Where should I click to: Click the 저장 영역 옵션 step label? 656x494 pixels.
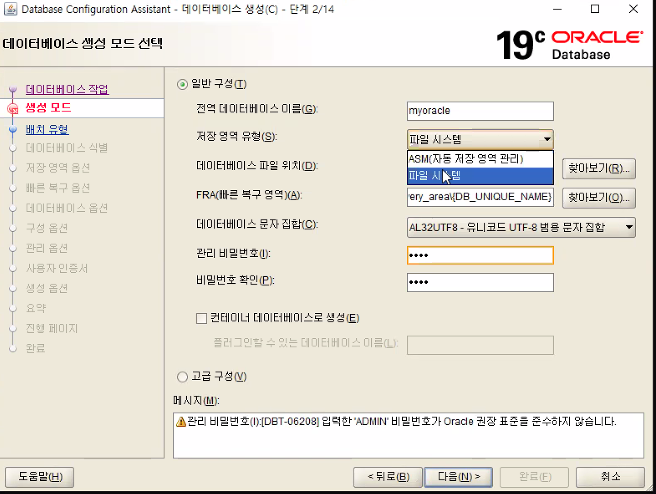coord(58,168)
